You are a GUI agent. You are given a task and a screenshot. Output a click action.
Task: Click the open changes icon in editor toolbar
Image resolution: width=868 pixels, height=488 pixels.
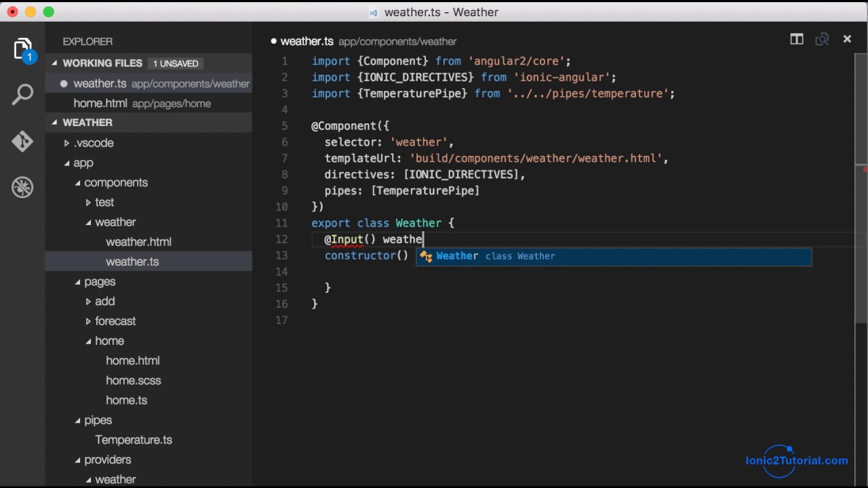pyautogui.click(x=822, y=39)
